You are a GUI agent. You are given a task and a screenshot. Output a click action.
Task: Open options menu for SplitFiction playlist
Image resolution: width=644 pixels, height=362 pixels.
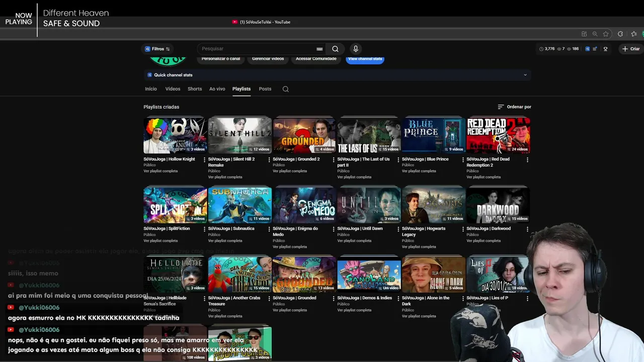204,229
